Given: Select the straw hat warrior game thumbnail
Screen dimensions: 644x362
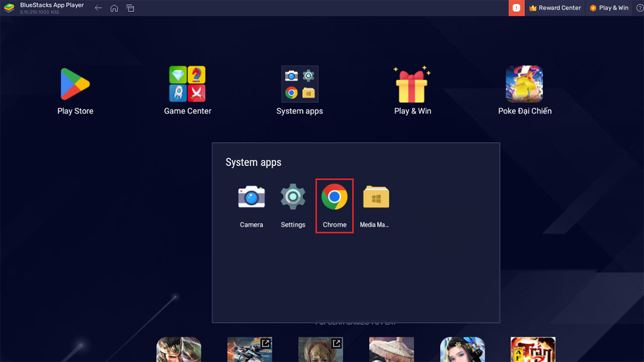Looking at the screenshot, I should pos(391,349).
